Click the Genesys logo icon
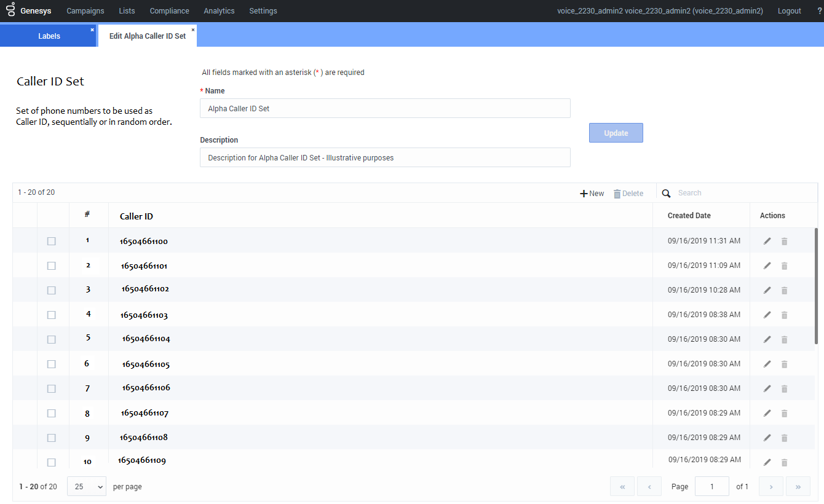The height and width of the screenshot is (504, 824). click(x=10, y=10)
